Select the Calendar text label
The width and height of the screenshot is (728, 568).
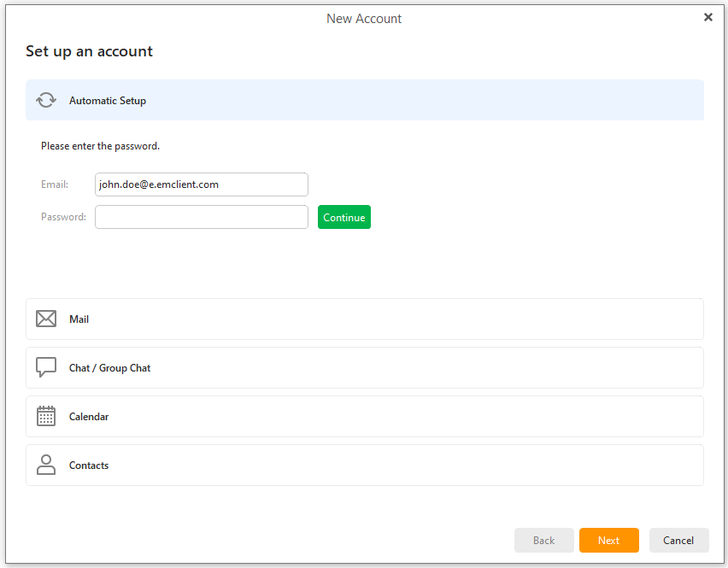point(89,417)
